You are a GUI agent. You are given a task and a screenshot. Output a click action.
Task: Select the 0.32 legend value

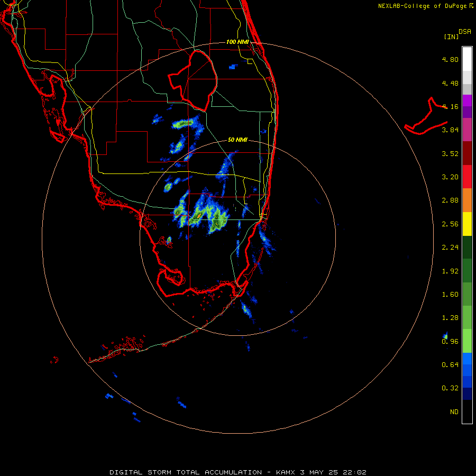[450, 388]
